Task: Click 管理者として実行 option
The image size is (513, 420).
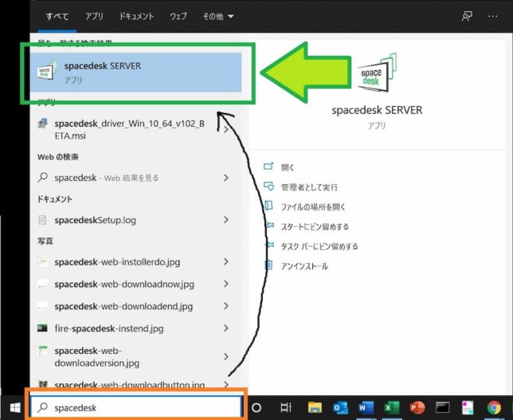Action: click(x=309, y=187)
